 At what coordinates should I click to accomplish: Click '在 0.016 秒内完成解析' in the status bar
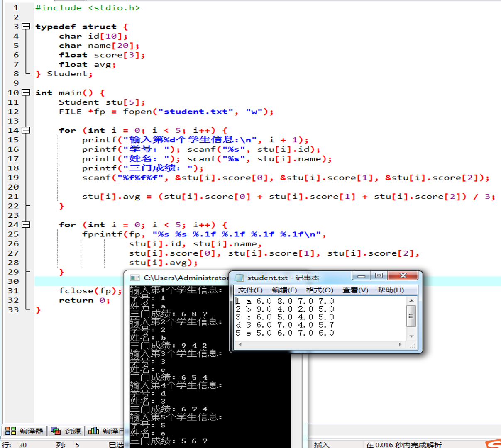tap(404, 445)
